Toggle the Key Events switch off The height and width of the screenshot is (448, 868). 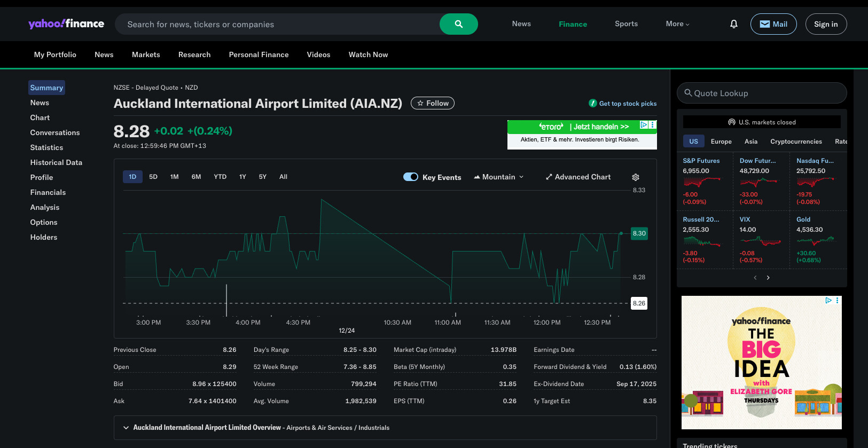pos(410,177)
